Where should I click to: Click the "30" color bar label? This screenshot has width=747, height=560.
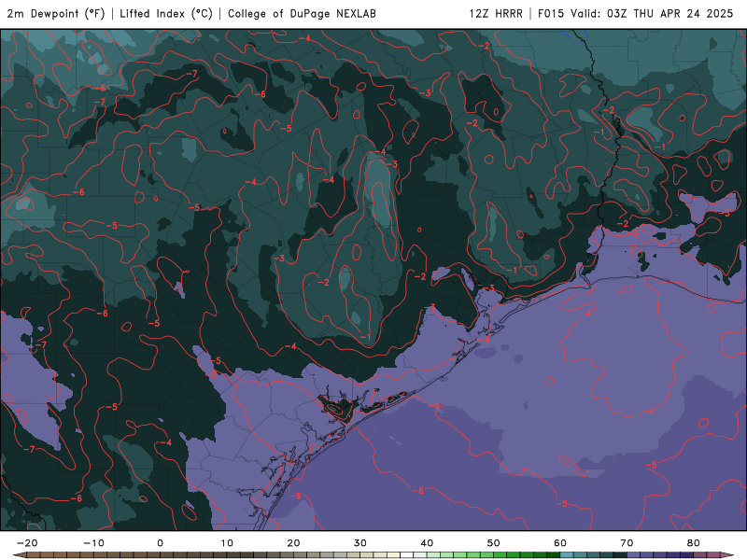coord(360,543)
